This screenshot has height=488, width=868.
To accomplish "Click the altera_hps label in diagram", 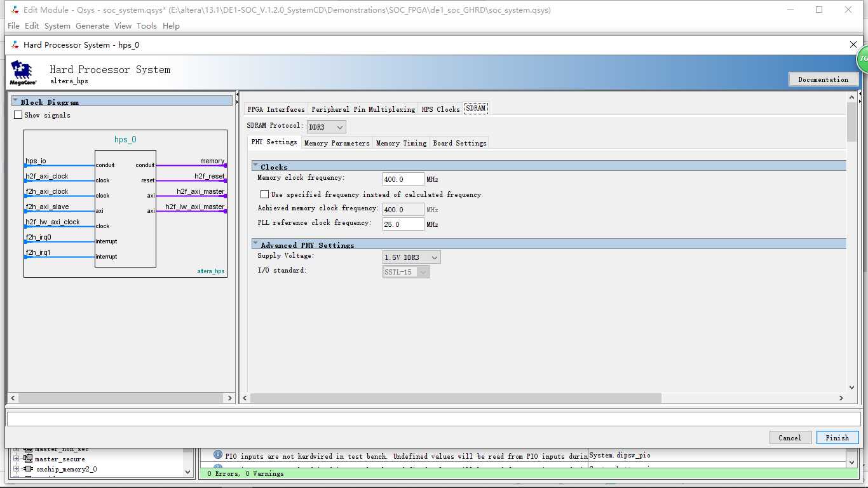I will pyautogui.click(x=210, y=271).
